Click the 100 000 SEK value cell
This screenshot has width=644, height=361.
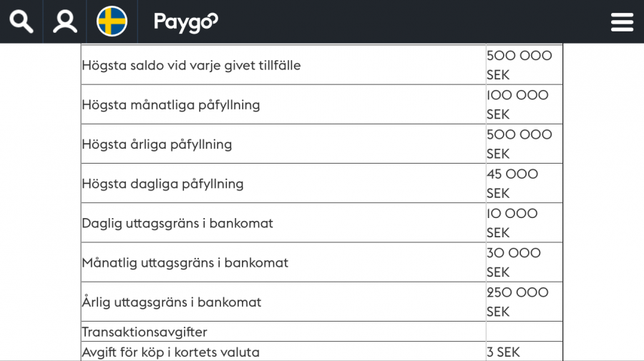(x=517, y=104)
